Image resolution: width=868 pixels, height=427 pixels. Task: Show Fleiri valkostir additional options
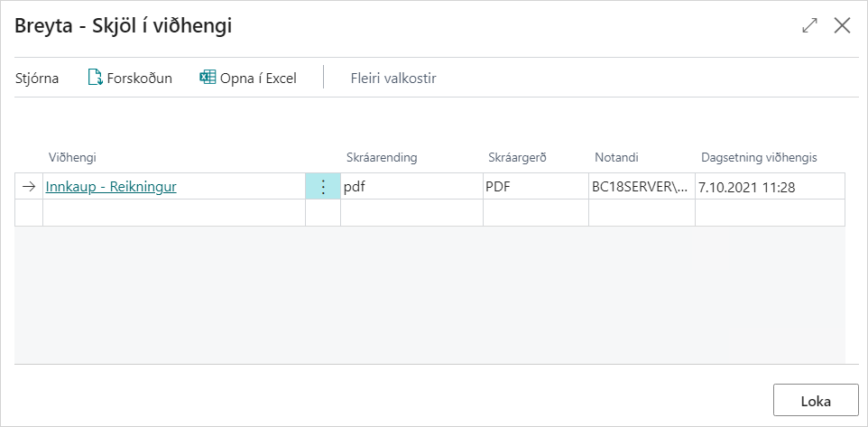click(393, 79)
